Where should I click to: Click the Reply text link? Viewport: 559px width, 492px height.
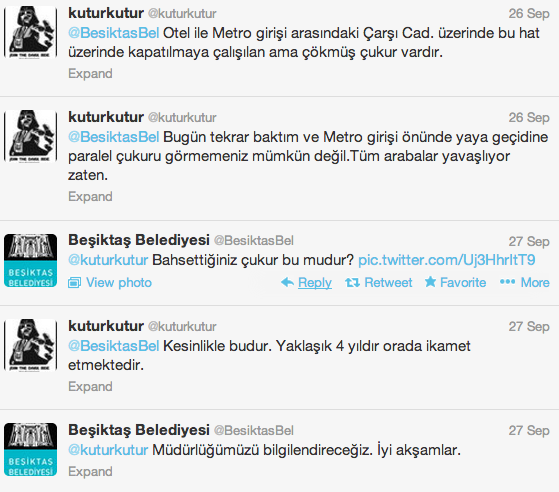(315, 283)
